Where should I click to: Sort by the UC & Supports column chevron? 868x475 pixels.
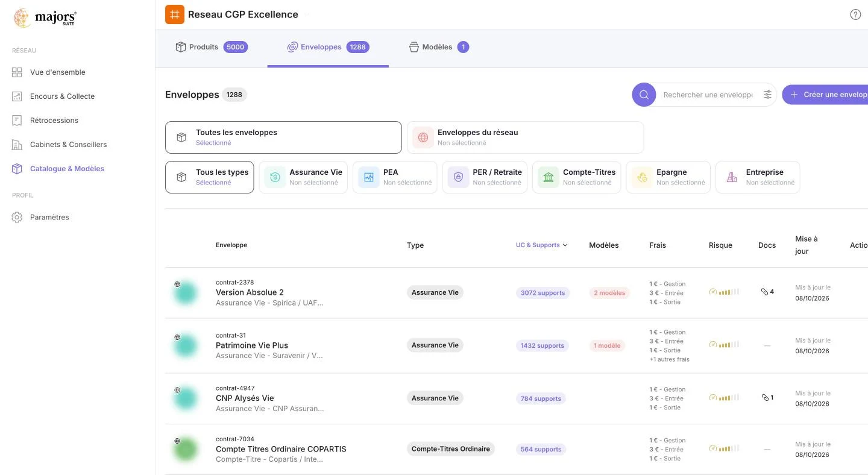point(565,245)
